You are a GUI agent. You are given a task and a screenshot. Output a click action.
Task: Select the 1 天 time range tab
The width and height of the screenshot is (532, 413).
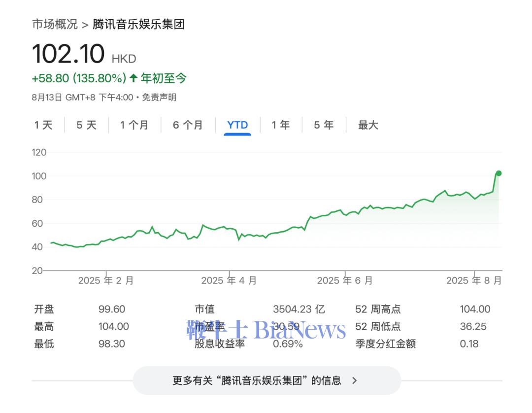click(x=43, y=125)
